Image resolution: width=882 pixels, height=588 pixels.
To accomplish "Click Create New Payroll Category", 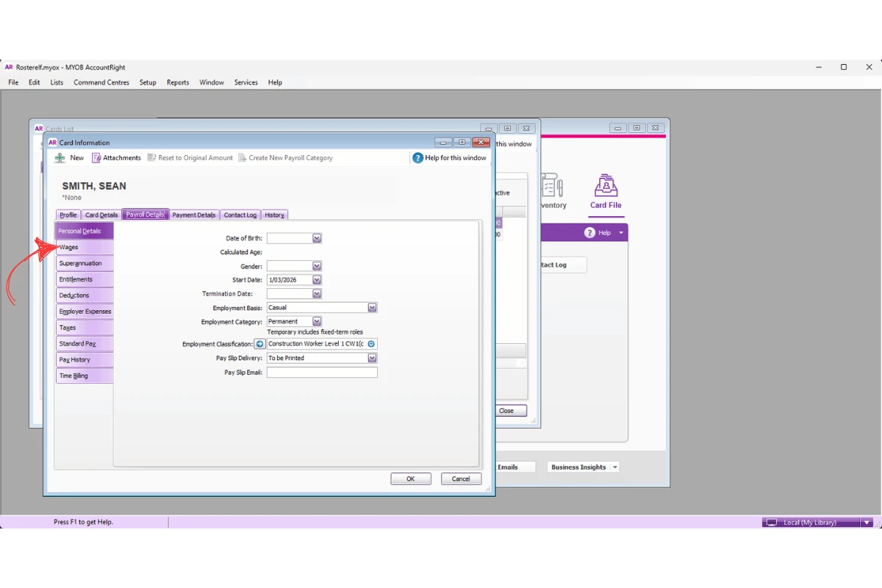I will tap(285, 158).
